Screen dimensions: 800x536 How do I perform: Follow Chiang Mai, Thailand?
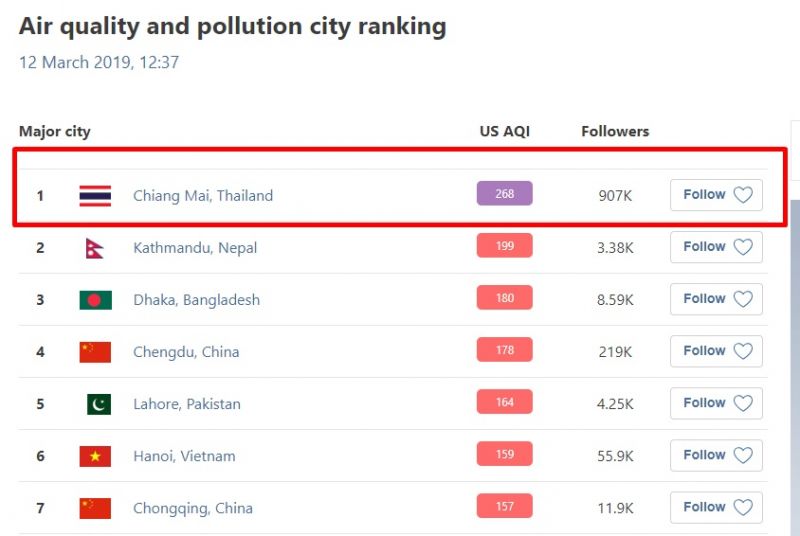click(716, 195)
